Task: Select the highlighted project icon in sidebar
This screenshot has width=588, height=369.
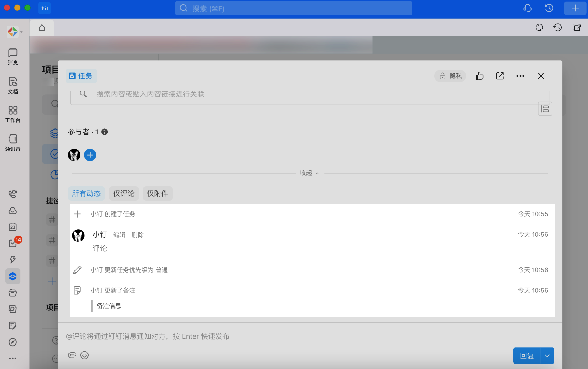Action: coord(13,276)
